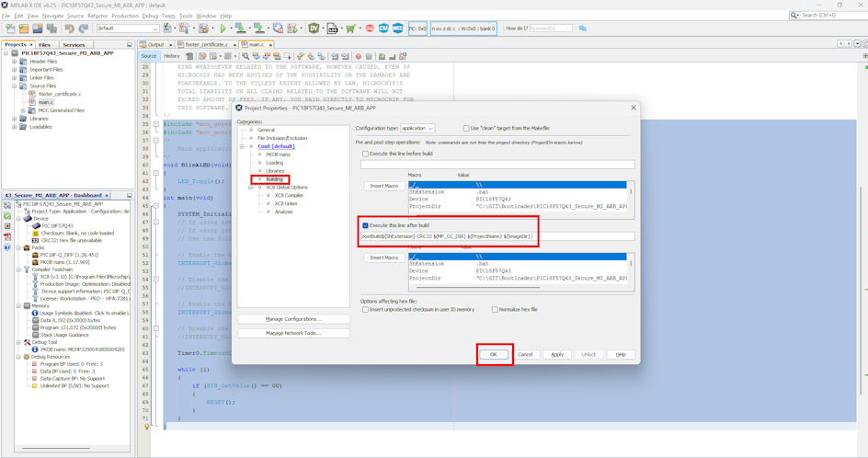868x458 pixels.
Task: Uncheck 'Execute this line after build'
Action: [366, 225]
